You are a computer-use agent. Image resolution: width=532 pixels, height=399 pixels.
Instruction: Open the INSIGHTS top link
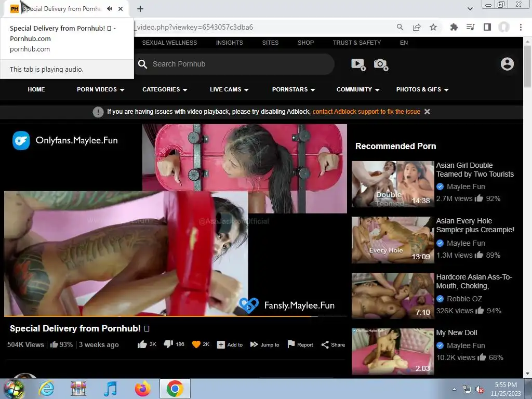(x=229, y=43)
